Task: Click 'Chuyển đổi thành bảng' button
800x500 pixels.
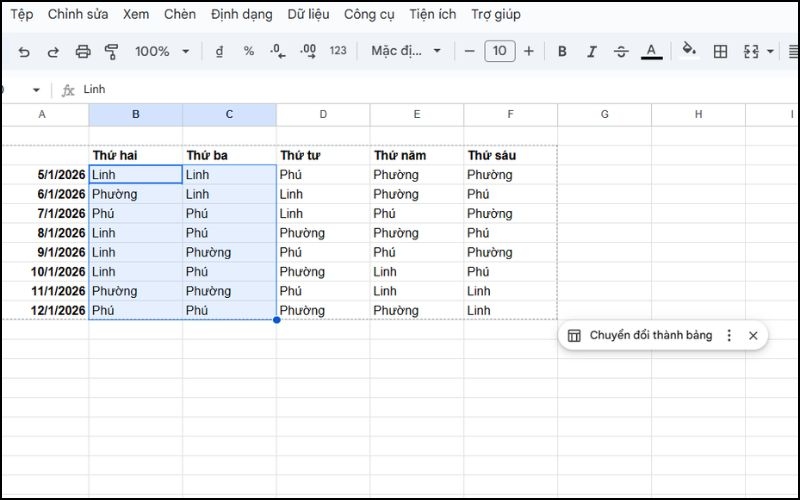Action: click(650, 336)
